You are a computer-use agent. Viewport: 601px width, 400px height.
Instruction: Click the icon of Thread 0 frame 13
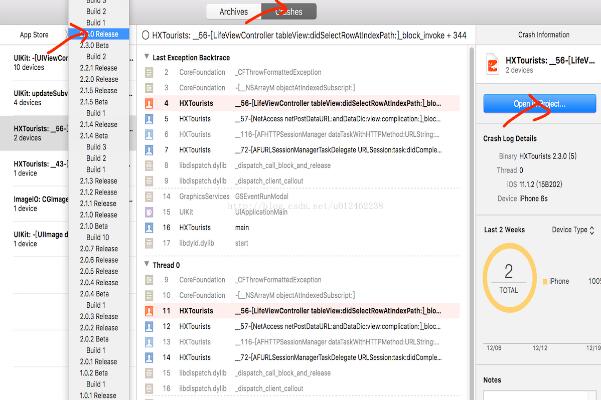(149, 342)
